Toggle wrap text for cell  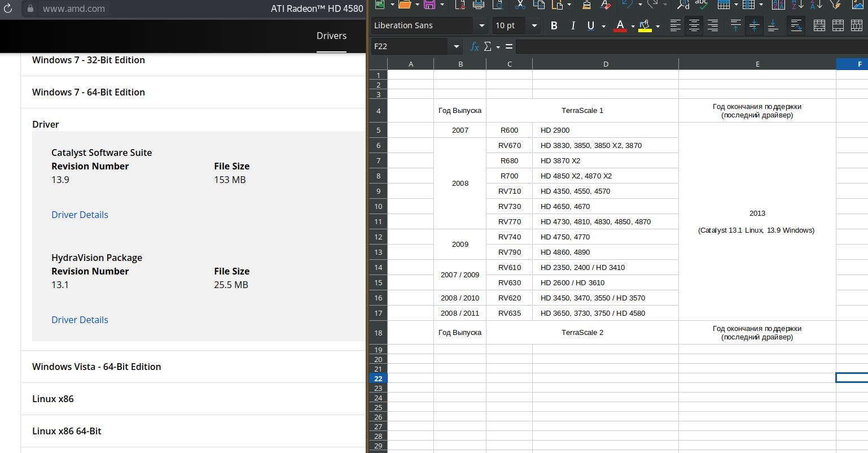796,25
